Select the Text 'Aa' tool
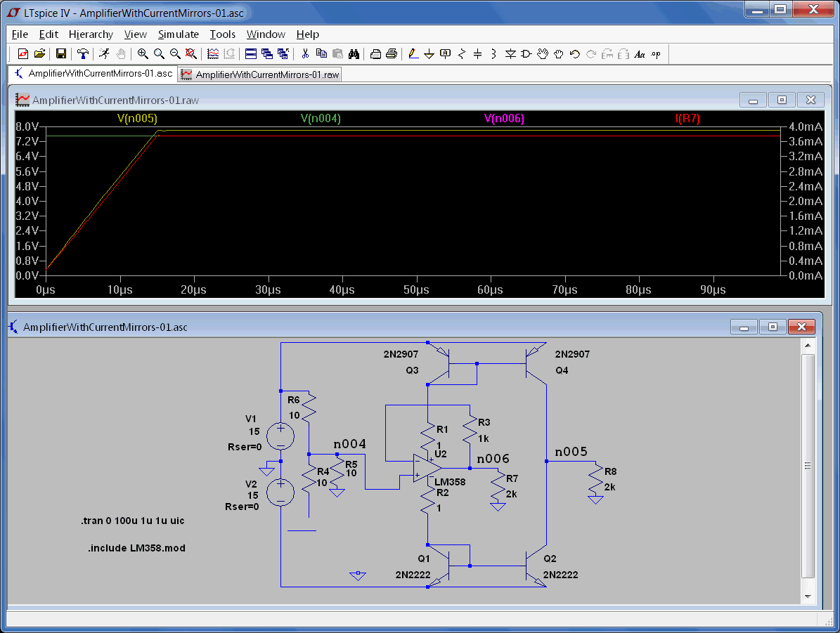The width and height of the screenshot is (840, 633). point(640,54)
